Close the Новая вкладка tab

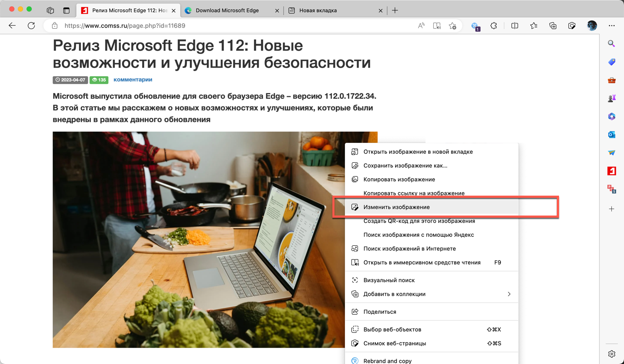point(380,10)
